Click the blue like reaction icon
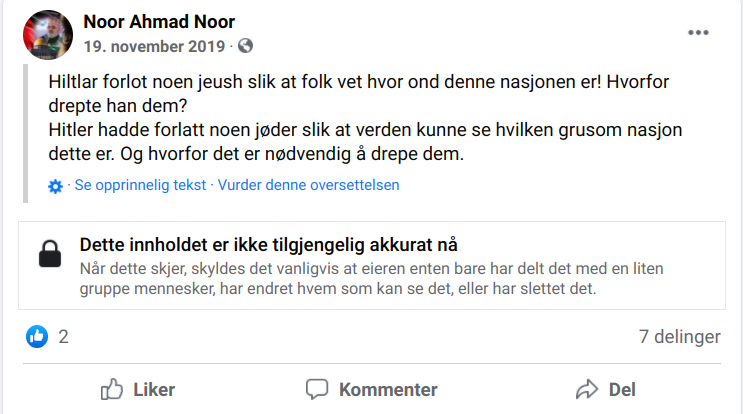Image resolution: width=743 pixels, height=414 pixels. coord(37,337)
